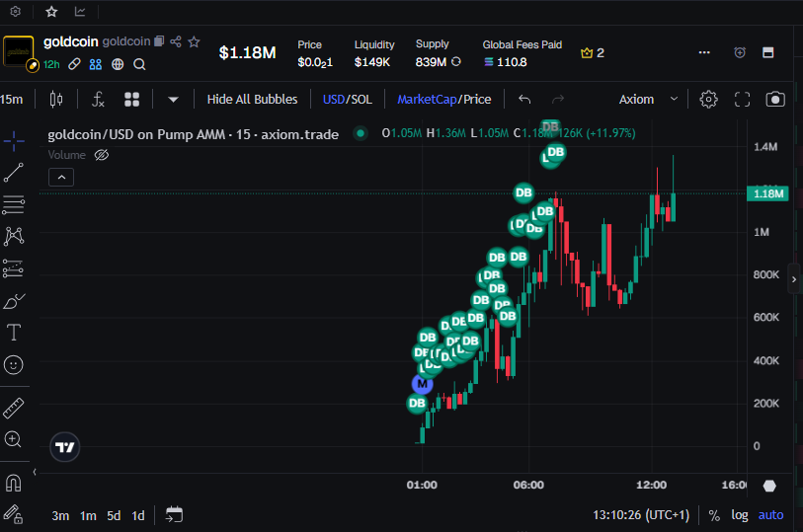
Task: Open the indicator templates grid
Action: click(131, 100)
